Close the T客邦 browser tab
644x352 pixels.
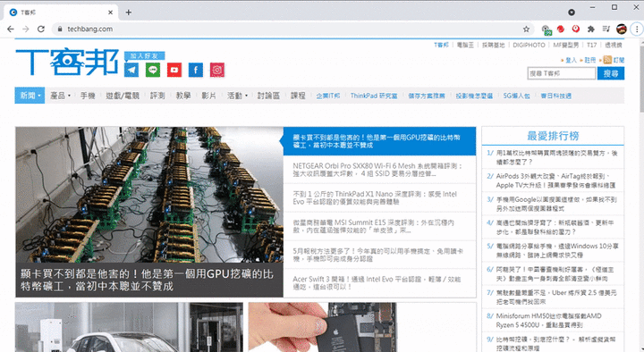pyautogui.click(x=110, y=13)
